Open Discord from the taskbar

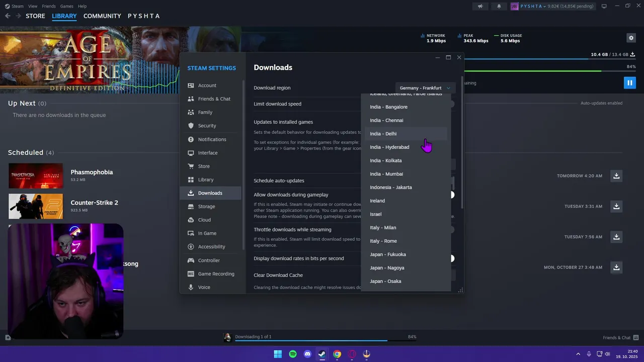click(307, 354)
